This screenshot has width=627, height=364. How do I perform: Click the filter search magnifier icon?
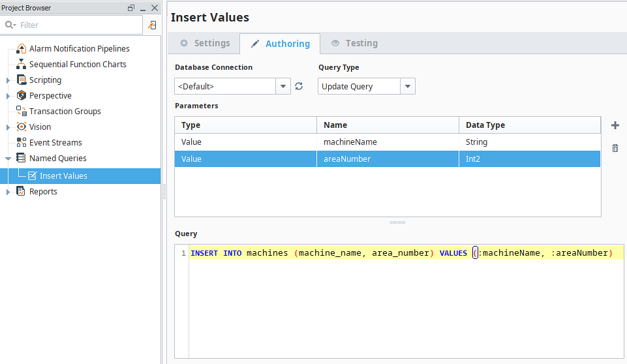pos(10,25)
